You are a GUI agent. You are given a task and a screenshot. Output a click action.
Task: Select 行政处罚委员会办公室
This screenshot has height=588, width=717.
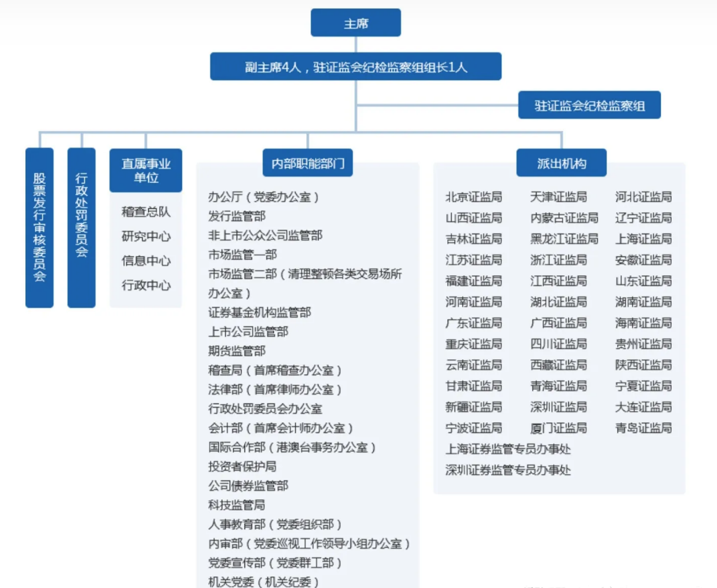point(265,409)
